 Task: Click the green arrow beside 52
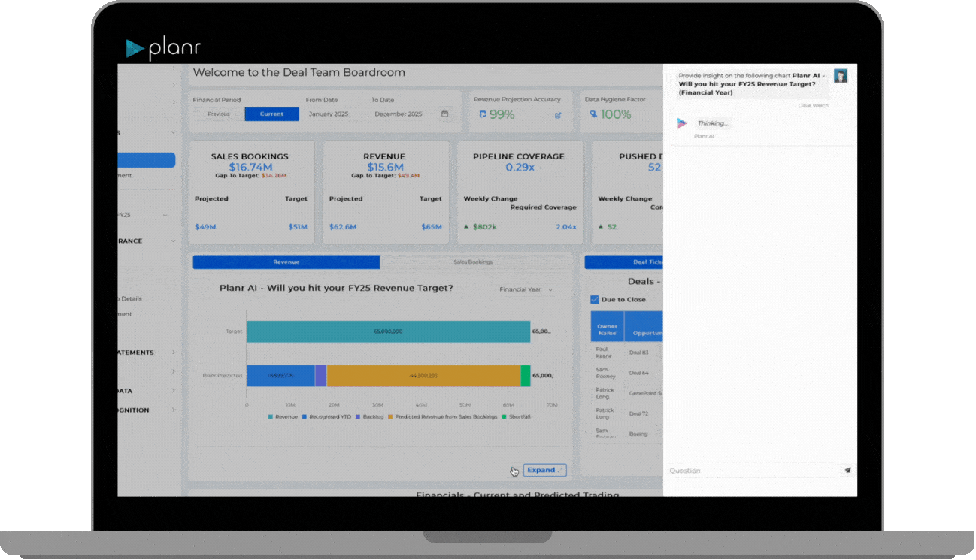(602, 226)
